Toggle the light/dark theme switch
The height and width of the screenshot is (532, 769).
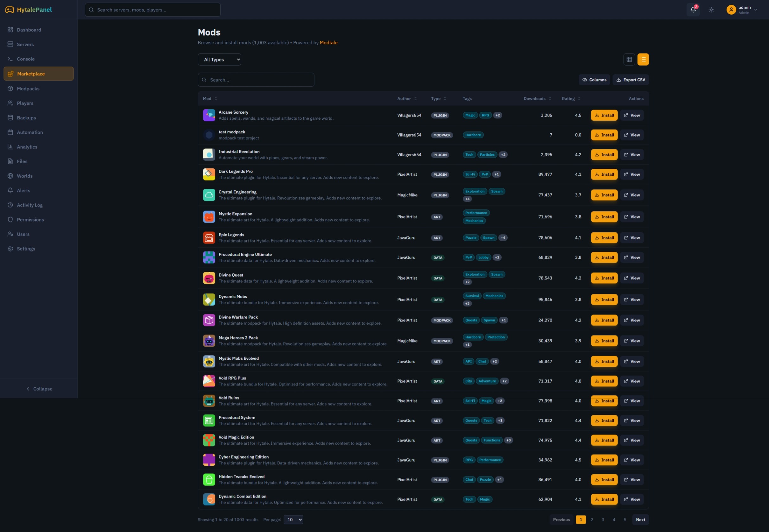[x=711, y=10]
